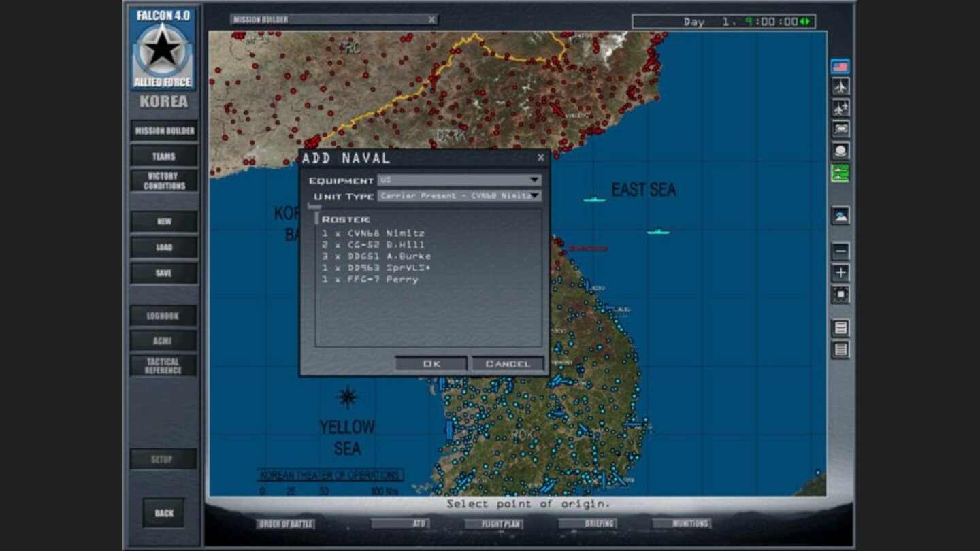This screenshot has width=980, height=551.
Task: Select the US flag team icon
Action: [840, 67]
